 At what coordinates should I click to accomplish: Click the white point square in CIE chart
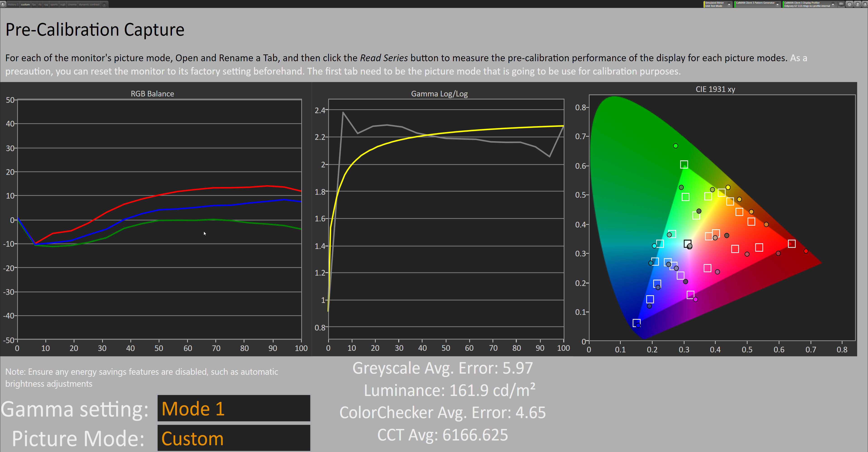click(x=687, y=243)
